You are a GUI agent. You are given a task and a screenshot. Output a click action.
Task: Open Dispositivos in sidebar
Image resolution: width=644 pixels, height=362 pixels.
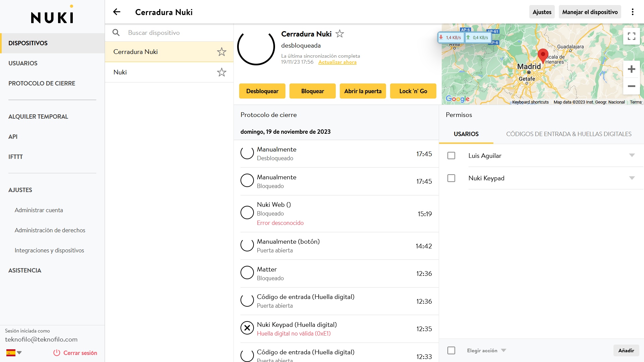(52, 43)
